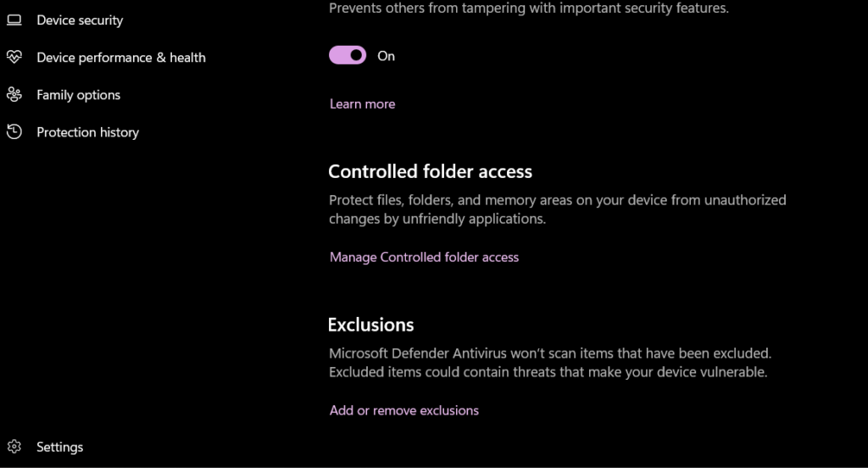This screenshot has height=468, width=868.
Task: Go to Device performance & health text label
Action: point(121,58)
